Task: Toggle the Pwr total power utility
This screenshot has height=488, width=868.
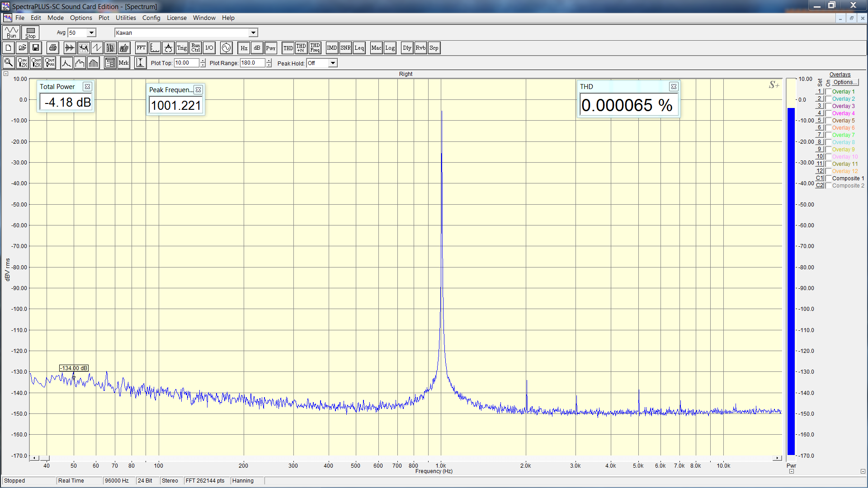Action: [270, 48]
